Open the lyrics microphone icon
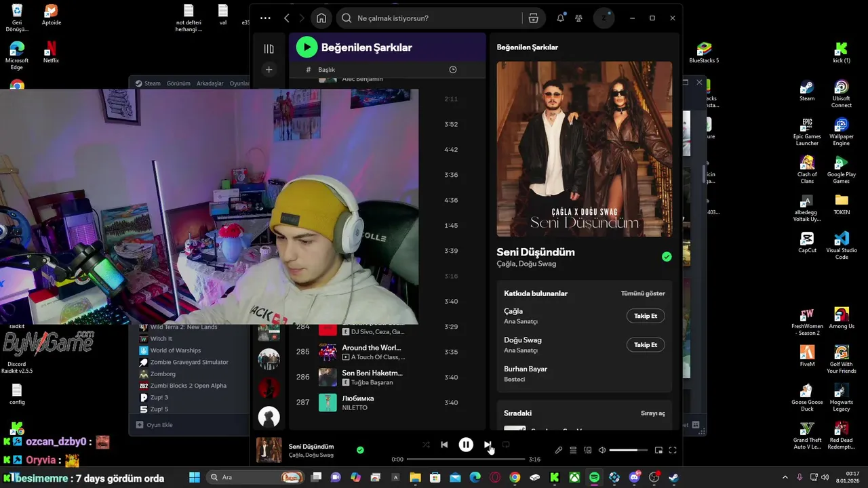868x488 pixels. coord(559,450)
